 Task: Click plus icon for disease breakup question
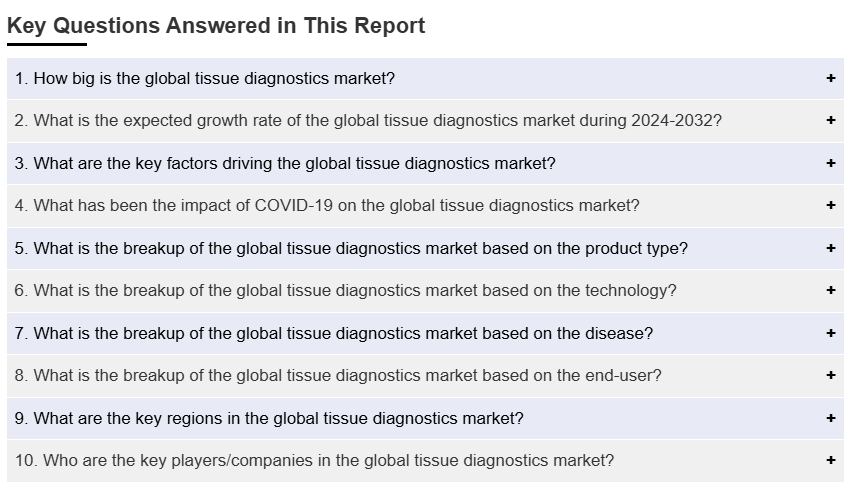pos(830,333)
